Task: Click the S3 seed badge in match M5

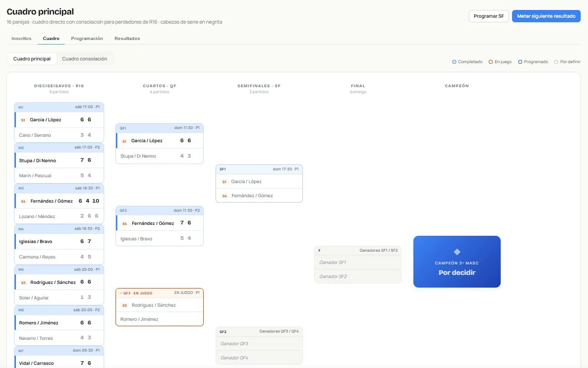Action: (x=24, y=283)
